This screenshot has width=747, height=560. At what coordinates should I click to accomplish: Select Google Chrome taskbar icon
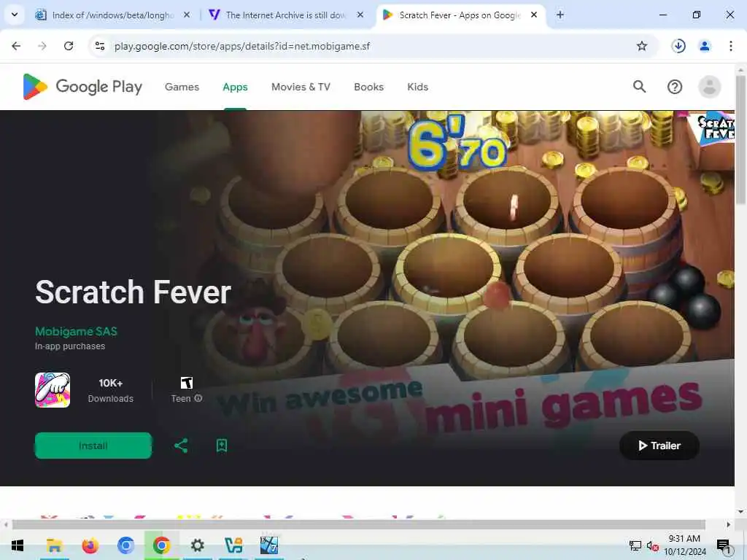161,545
